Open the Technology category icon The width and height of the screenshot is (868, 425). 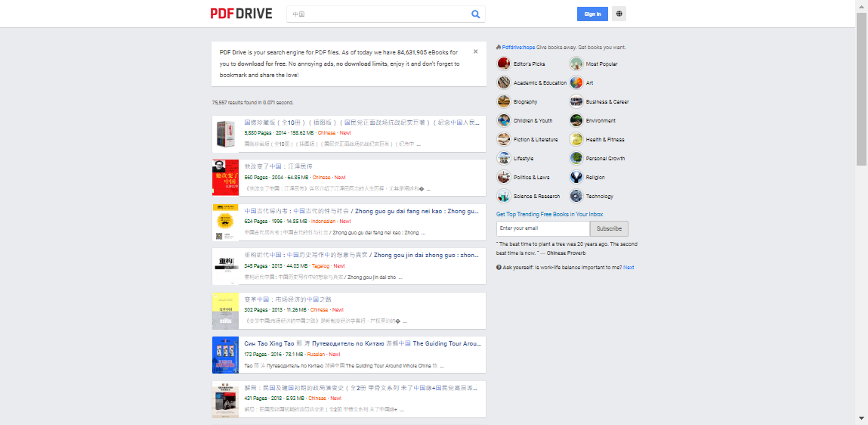click(x=576, y=196)
